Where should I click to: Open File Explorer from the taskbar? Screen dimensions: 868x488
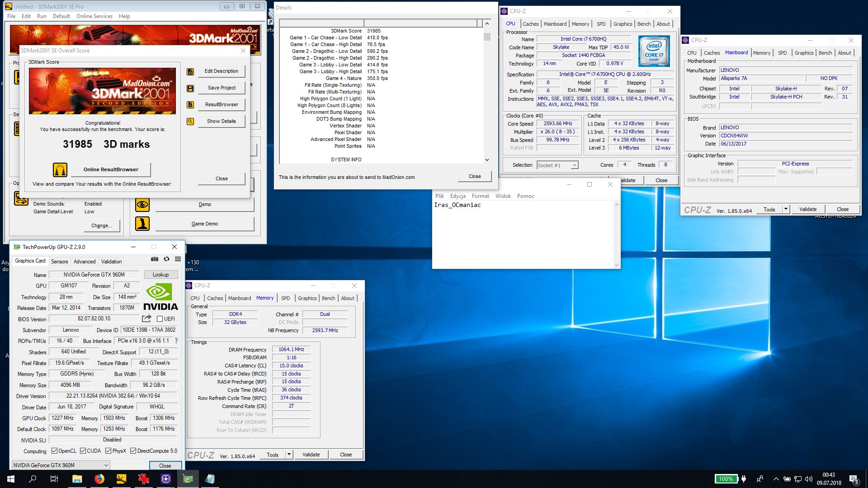[77, 479]
